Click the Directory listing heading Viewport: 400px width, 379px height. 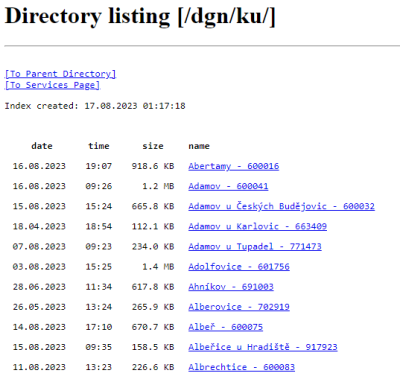pos(140,16)
